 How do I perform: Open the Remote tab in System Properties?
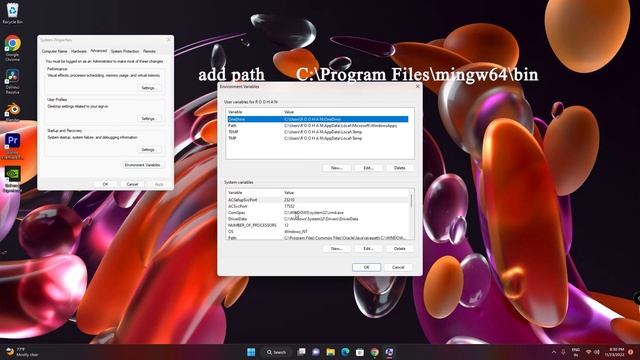click(x=149, y=51)
